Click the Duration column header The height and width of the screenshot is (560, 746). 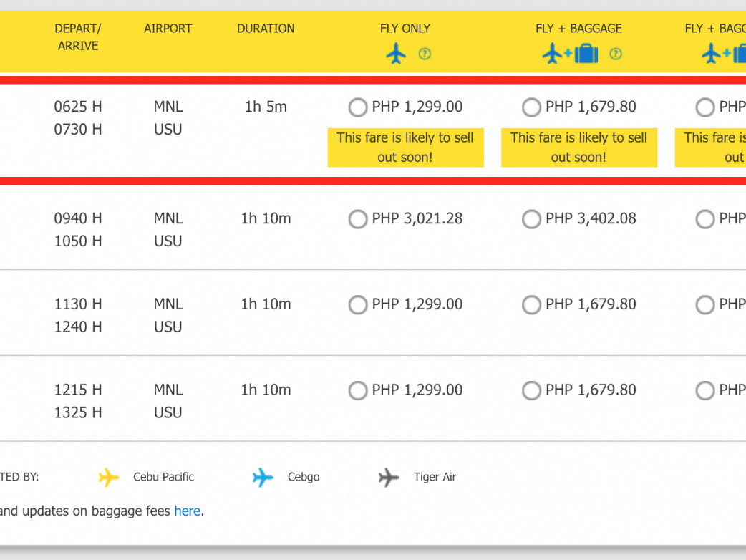[266, 29]
